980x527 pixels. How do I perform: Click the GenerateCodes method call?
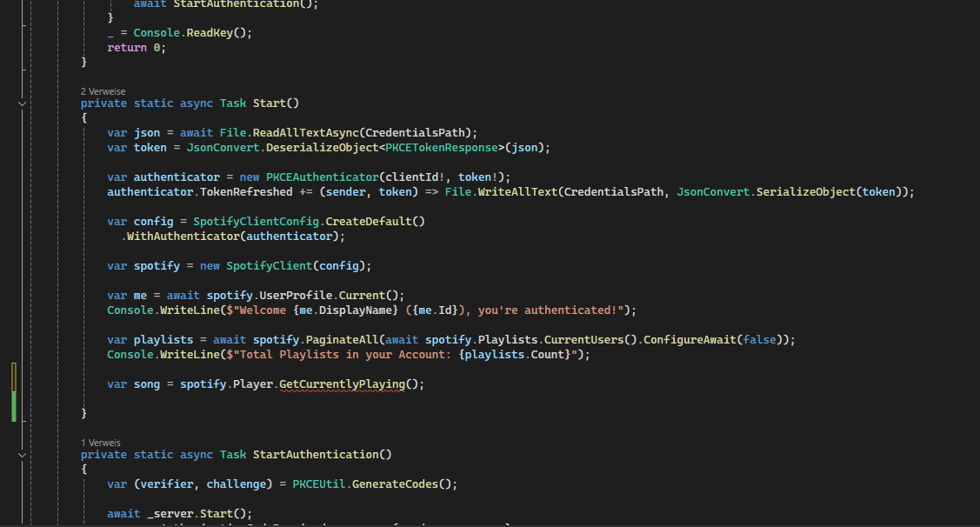point(395,484)
